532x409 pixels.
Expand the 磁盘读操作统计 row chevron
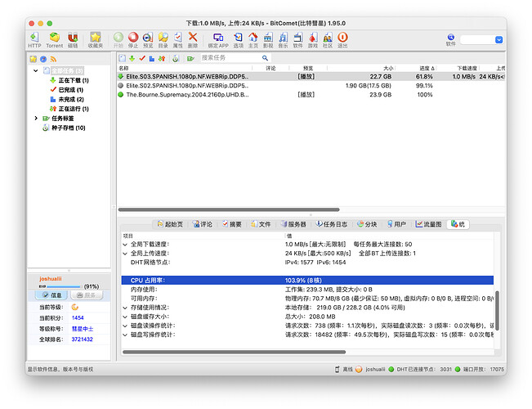pyautogui.click(x=125, y=326)
